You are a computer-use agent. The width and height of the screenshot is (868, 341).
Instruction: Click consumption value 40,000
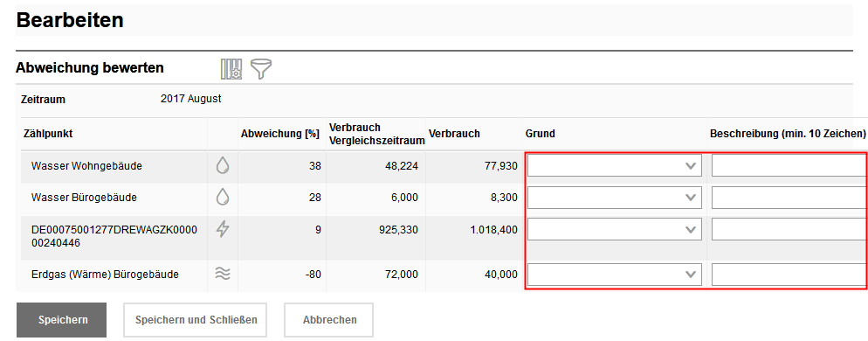[501, 275]
